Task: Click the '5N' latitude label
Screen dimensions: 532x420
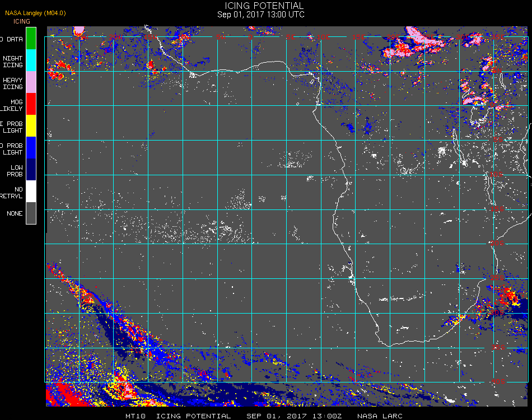Action: pyautogui.click(x=496, y=71)
